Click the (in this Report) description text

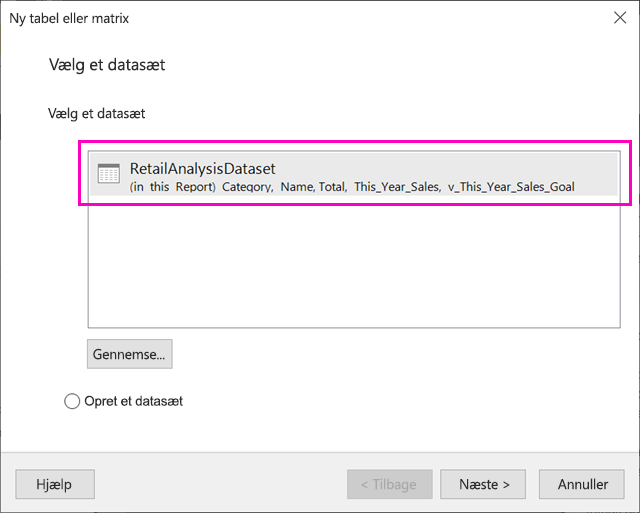click(173, 187)
